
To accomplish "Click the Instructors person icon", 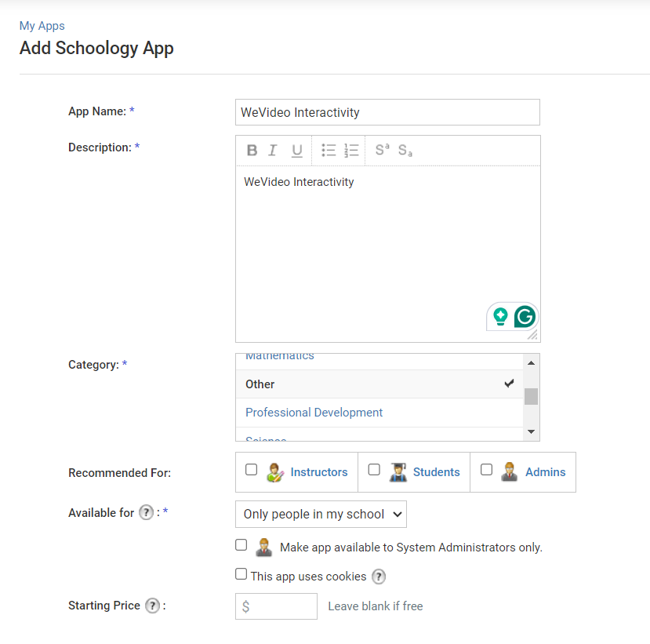I will pos(275,472).
